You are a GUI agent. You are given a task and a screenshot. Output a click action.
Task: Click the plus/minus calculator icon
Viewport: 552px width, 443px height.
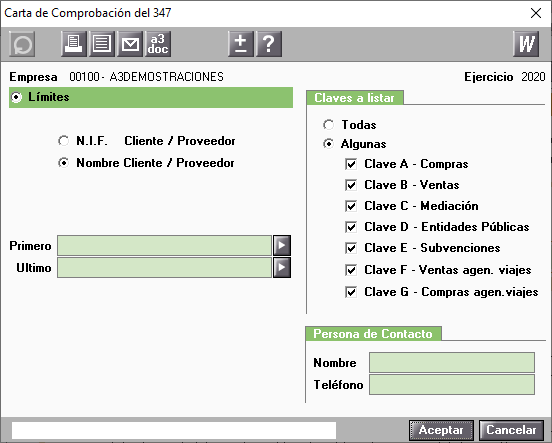(x=241, y=44)
